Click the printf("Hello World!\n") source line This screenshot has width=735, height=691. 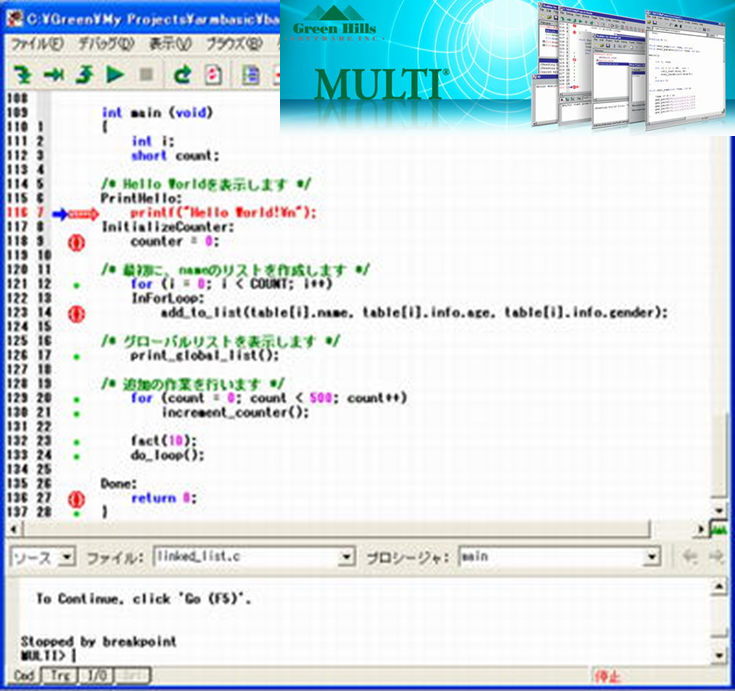pyautogui.click(x=223, y=213)
